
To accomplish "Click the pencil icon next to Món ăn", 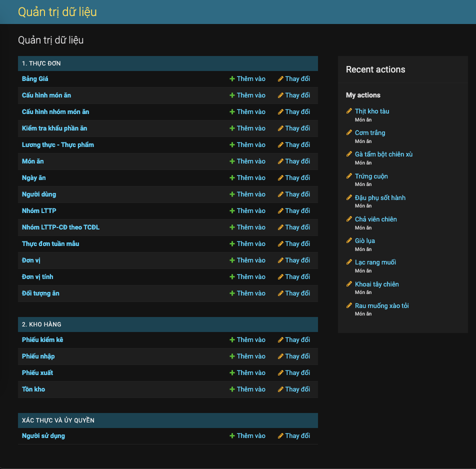I will pyautogui.click(x=280, y=161).
